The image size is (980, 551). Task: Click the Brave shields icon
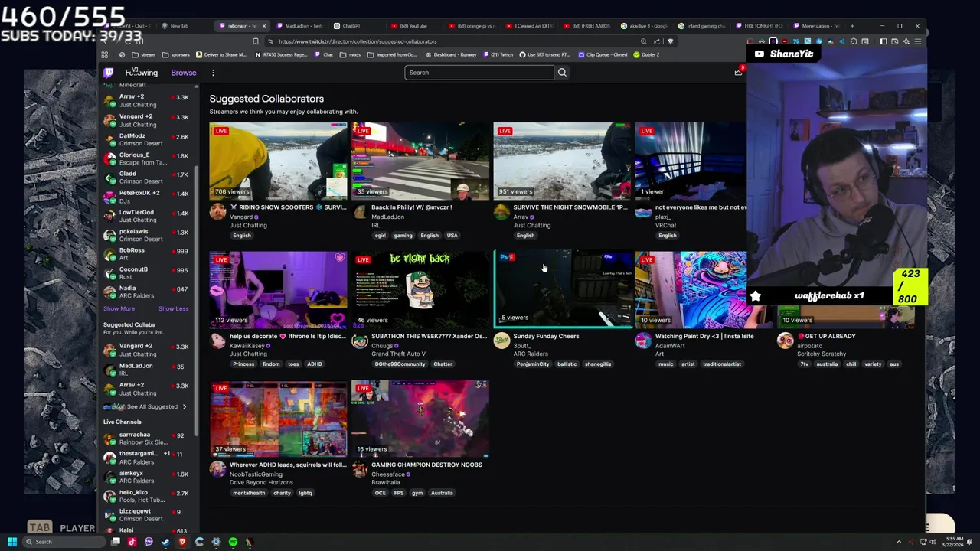click(x=670, y=41)
